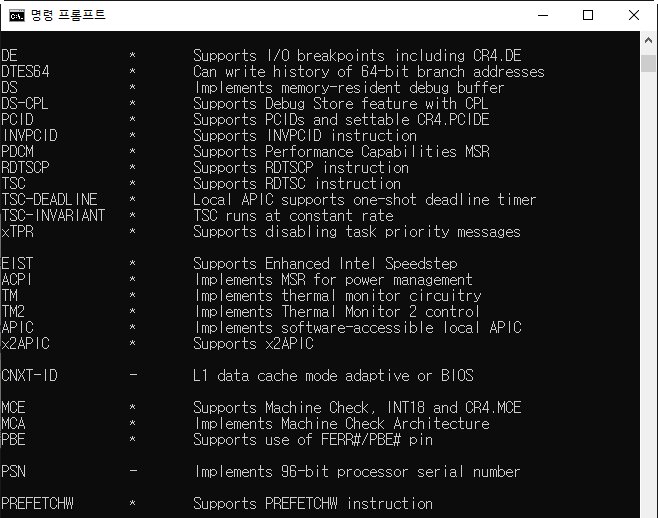Viewport: 658px width, 518px height.
Task: Click the 'TM2' feature name
Action: pos(13,311)
